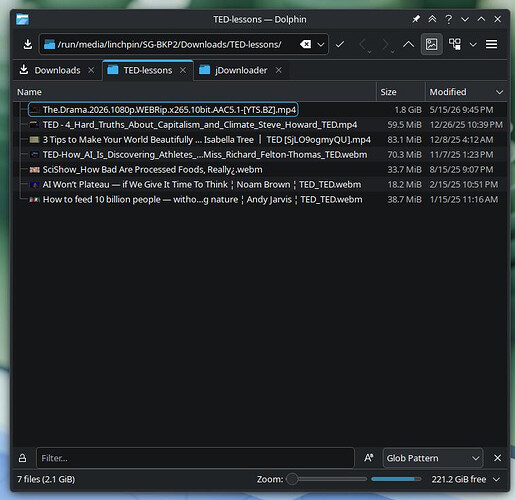Click the Dolphin app icon in title bar

coord(22,19)
